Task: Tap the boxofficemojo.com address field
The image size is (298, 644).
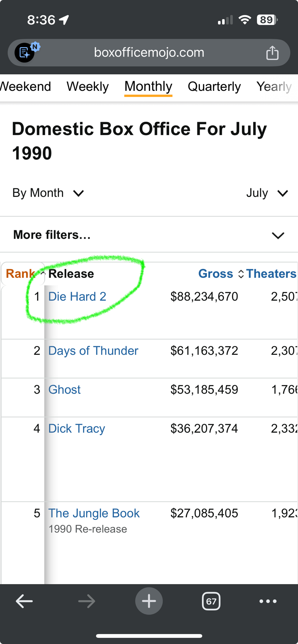Action: tap(149, 52)
